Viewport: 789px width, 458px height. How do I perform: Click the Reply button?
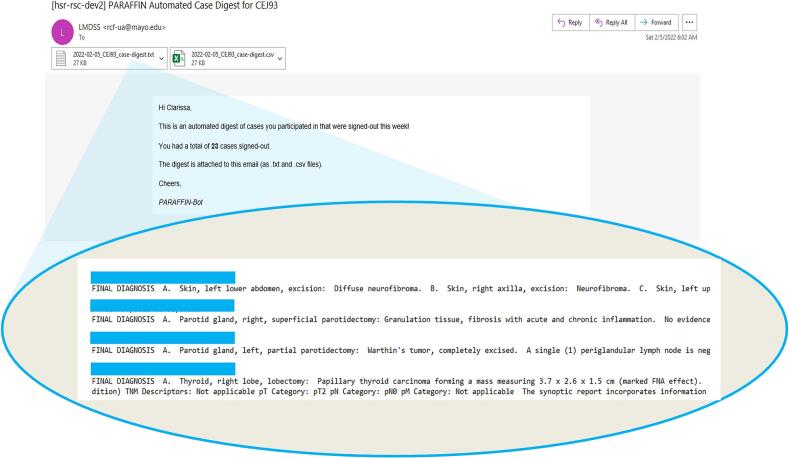tap(571, 23)
